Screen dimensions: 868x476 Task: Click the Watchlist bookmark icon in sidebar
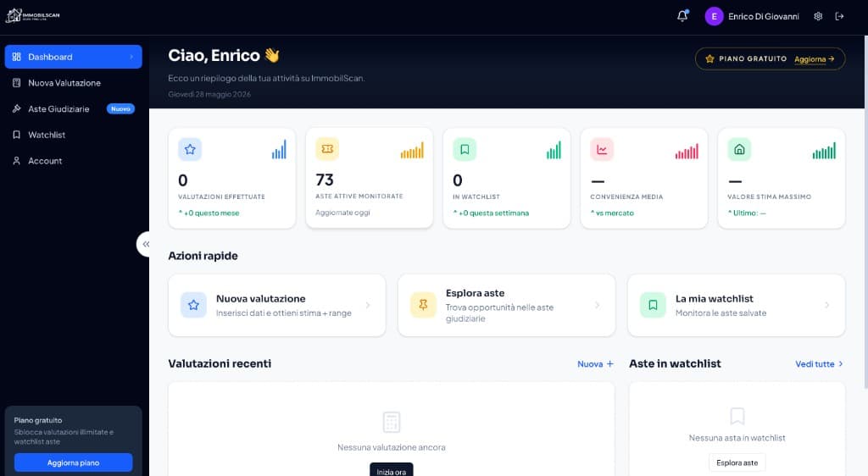click(17, 135)
